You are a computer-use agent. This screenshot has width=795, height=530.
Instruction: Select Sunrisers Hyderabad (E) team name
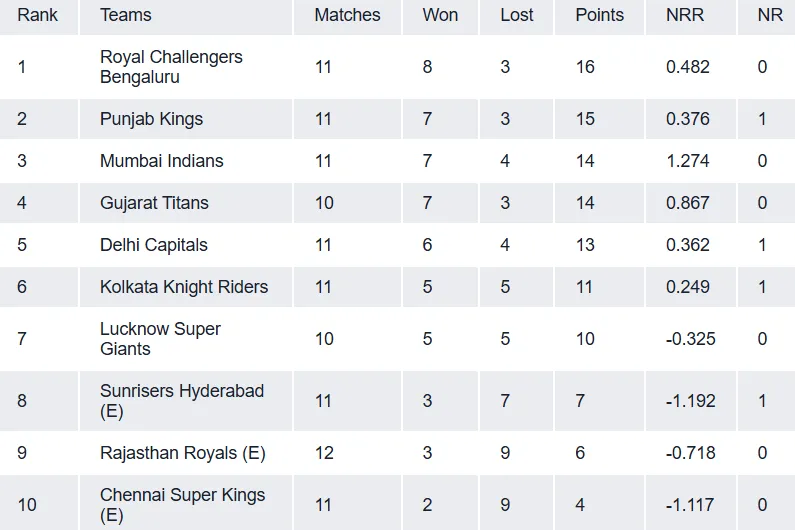[x=182, y=401]
